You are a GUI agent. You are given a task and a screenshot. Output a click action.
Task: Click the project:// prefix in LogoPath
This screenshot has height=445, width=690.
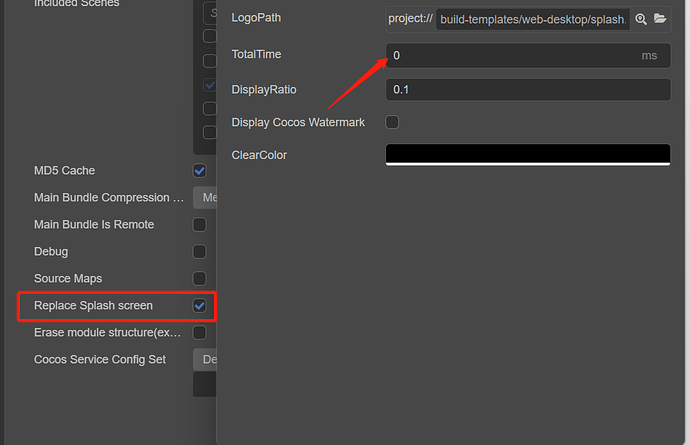click(x=408, y=19)
